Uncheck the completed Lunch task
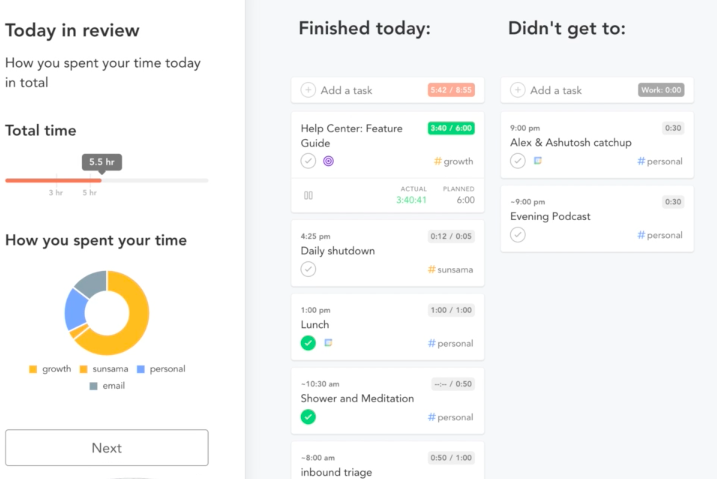This screenshot has height=479, width=717. (308, 343)
